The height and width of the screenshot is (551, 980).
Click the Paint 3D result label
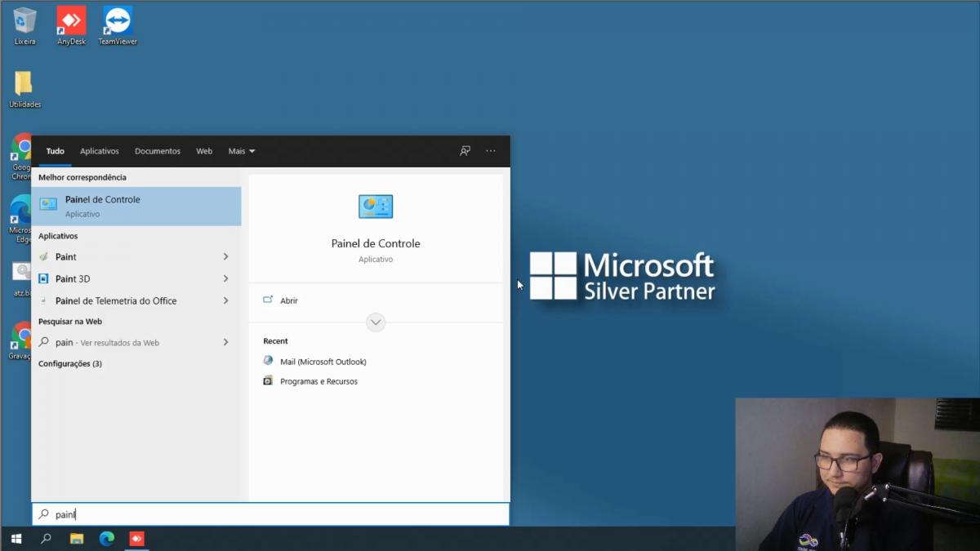[73, 278]
